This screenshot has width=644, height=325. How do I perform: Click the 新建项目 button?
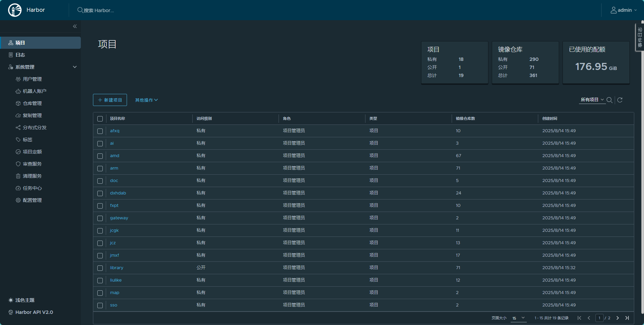click(x=110, y=100)
